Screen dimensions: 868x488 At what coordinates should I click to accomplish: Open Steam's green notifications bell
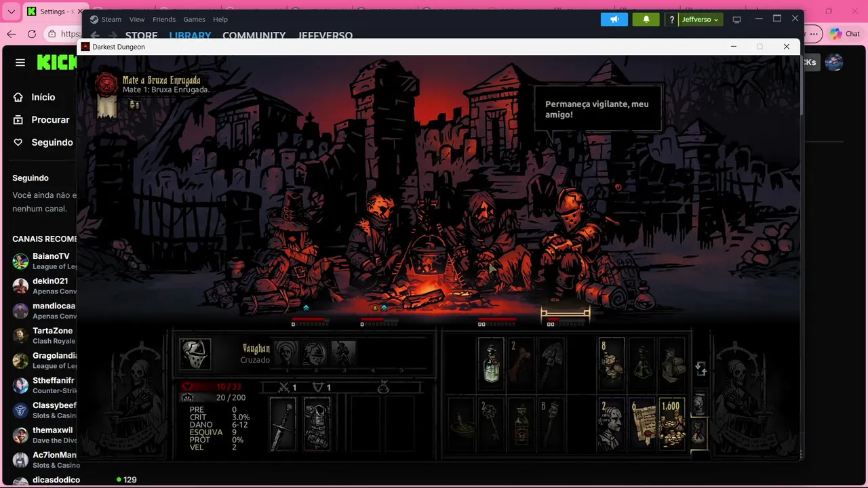tap(646, 19)
